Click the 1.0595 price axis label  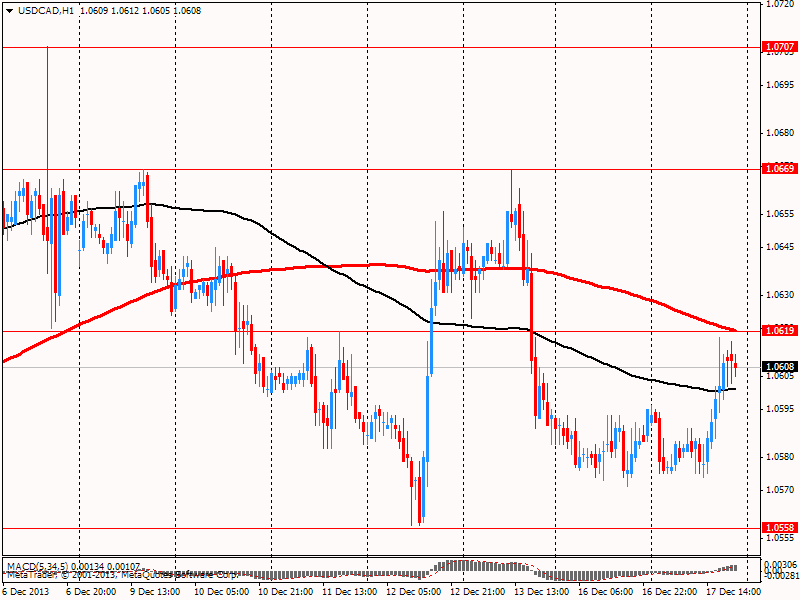pyautogui.click(x=780, y=409)
